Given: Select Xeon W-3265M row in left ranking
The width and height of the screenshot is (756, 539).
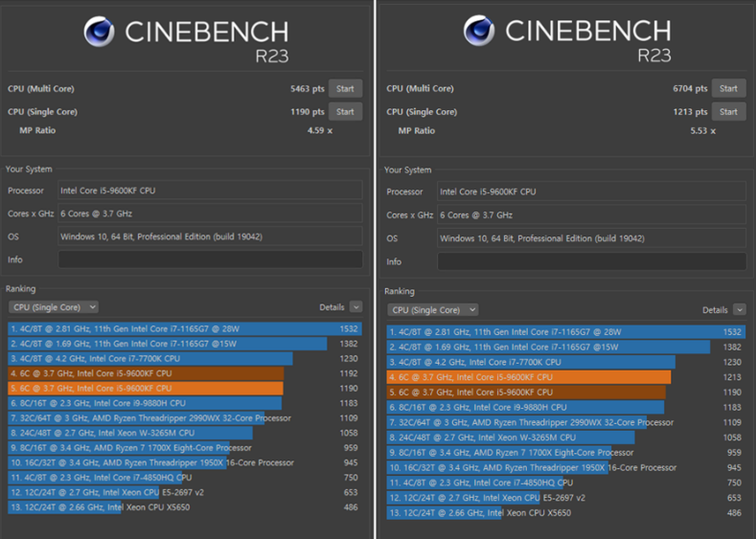Looking at the screenshot, I should pos(185,433).
